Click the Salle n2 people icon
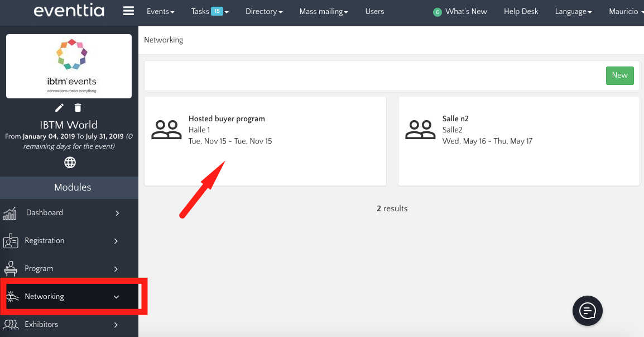This screenshot has height=337, width=644. pos(420,130)
